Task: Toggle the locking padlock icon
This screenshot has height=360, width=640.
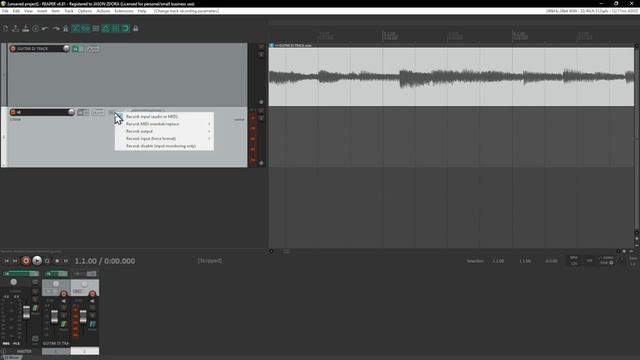Action: [x=136, y=28]
